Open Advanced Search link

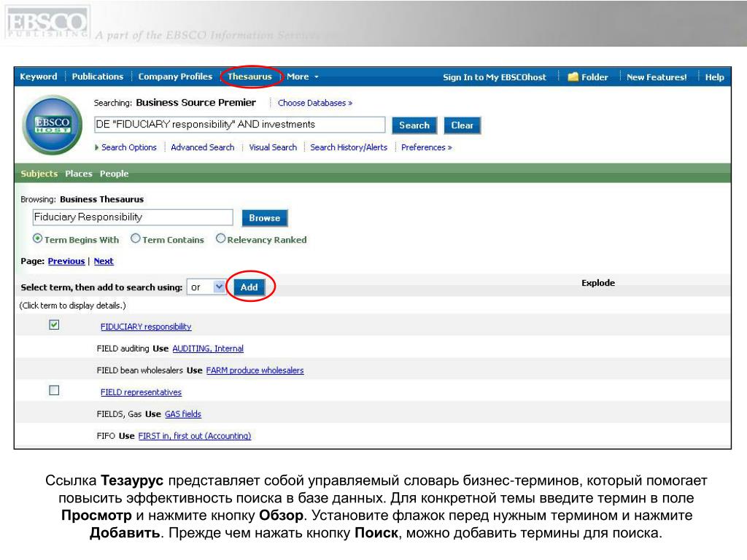pos(203,147)
